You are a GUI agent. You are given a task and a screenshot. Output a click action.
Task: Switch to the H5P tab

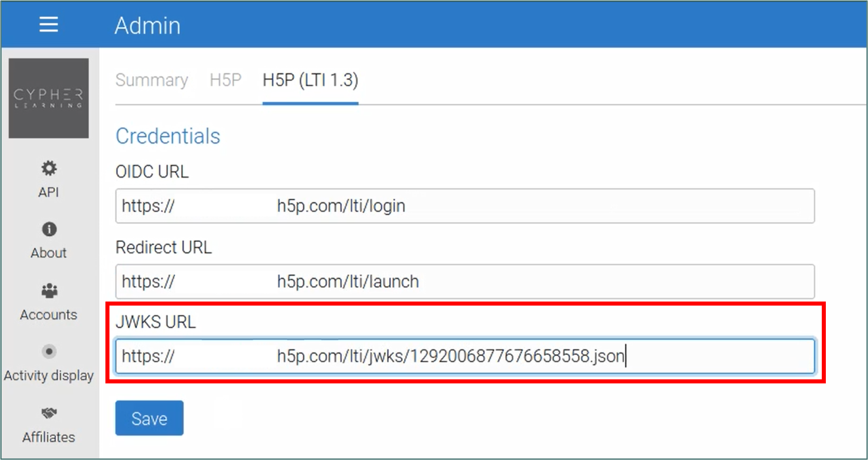[225, 80]
